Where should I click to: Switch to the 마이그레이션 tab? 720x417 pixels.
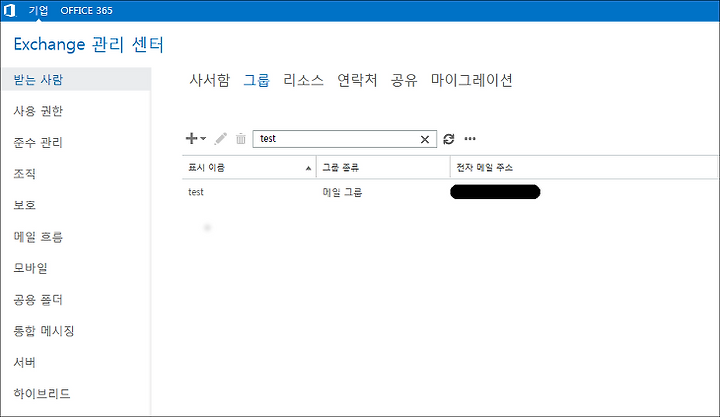tap(472, 80)
